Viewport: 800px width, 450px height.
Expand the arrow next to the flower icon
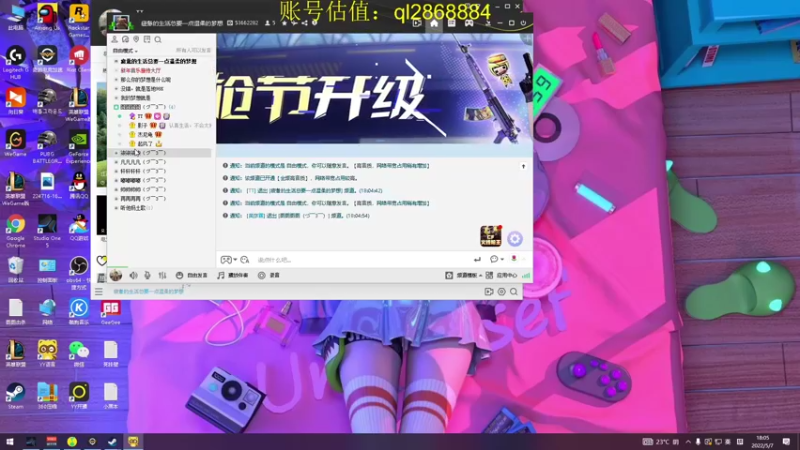[x=523, y=259]
